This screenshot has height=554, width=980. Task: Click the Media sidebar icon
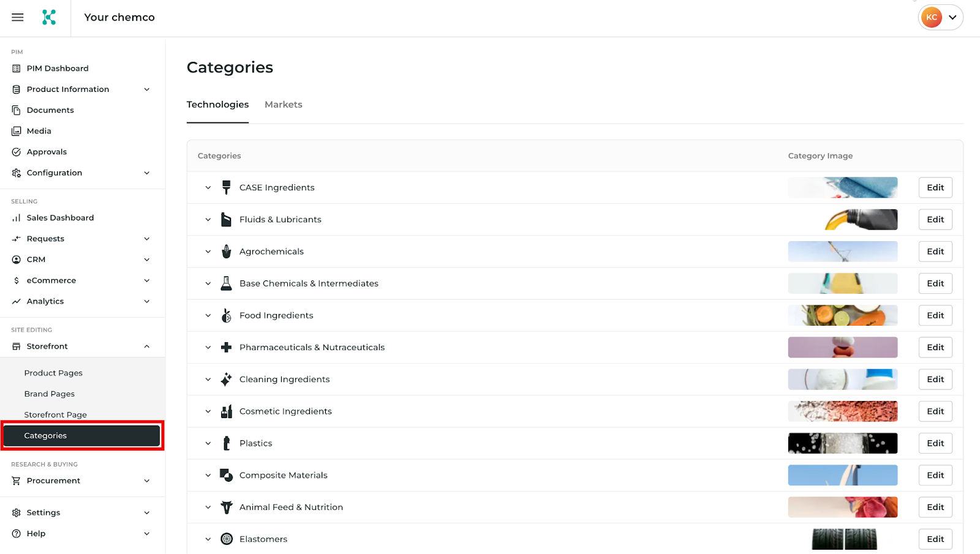point(17,131)
